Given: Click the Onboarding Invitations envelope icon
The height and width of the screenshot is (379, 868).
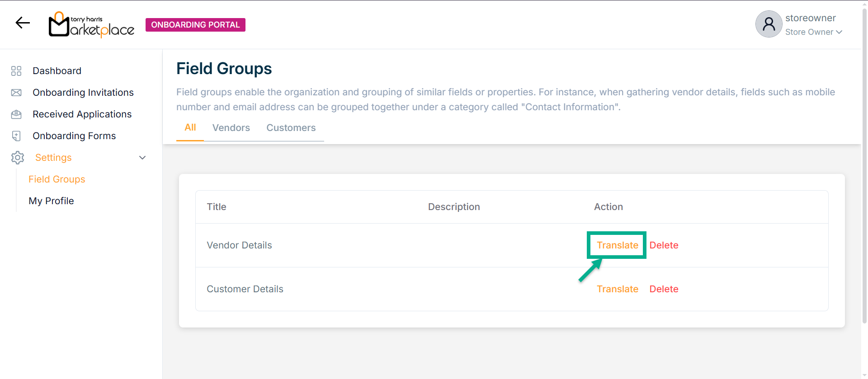Looking at the screenshot, I should tap(16, 93).
